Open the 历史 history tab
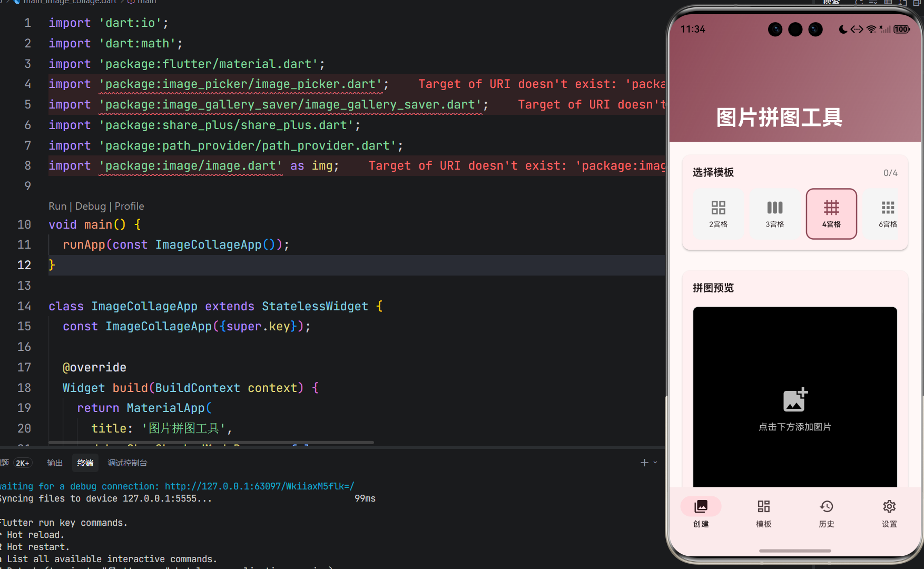Screen dimensions: 924x569 pos(826,513)
